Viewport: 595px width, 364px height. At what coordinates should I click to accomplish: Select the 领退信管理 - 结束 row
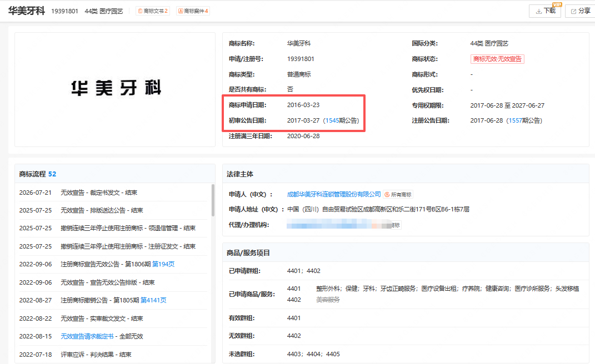coord(113,228)
